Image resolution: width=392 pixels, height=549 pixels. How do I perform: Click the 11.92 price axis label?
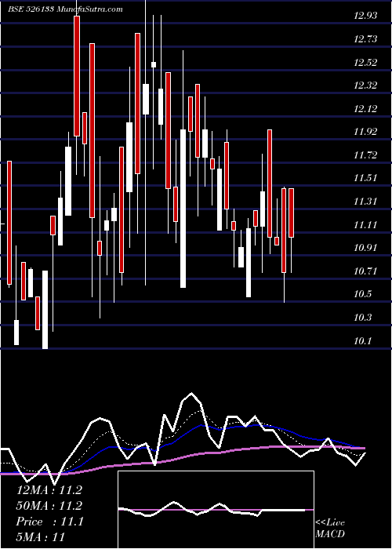pos(365,132)
